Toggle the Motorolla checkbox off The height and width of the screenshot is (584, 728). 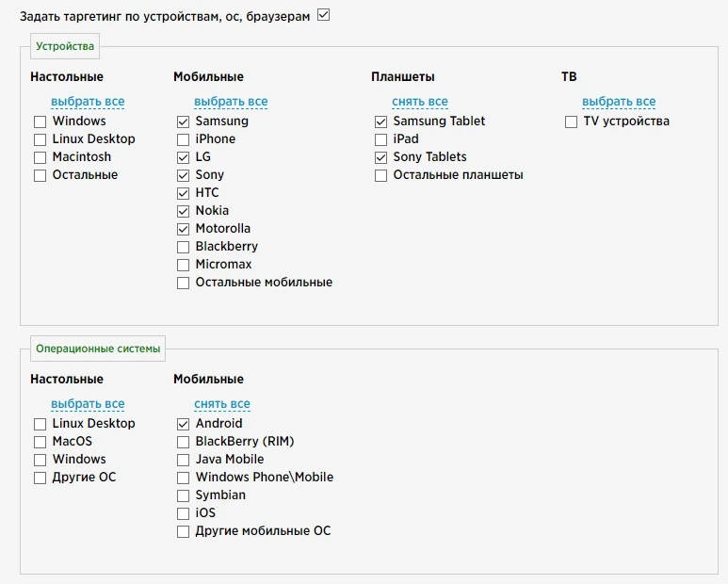click(183, 229)
